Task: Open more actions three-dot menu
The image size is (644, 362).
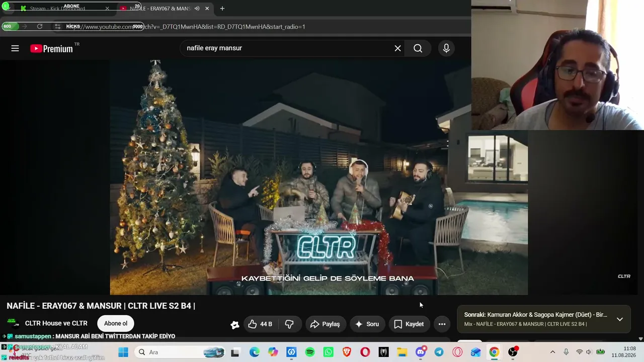Action: [x=442, y=324]
